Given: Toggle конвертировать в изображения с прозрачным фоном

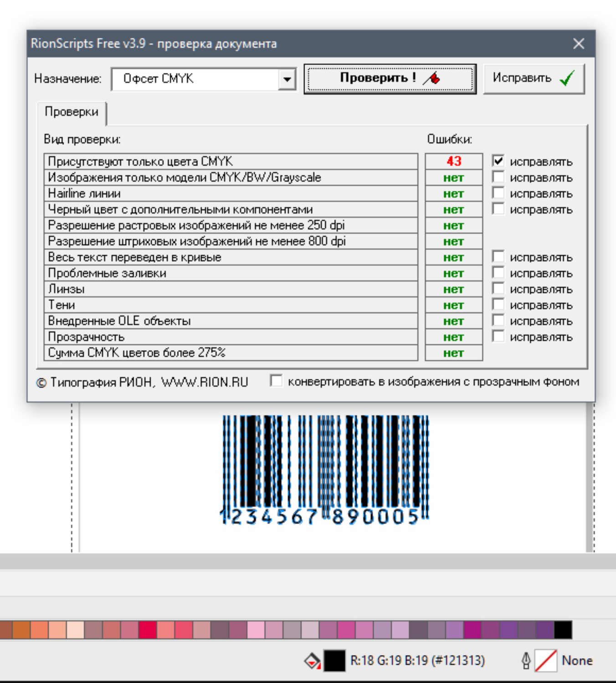Looking at the screenshot, I should click(276, 381).
